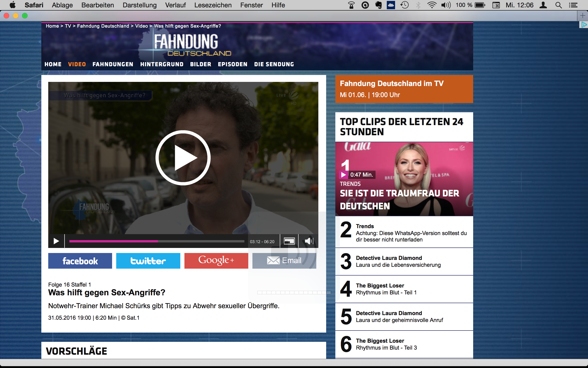Open the EPISODEN nav tab
Screen dimensions: 588x368
tap(233, 64)
